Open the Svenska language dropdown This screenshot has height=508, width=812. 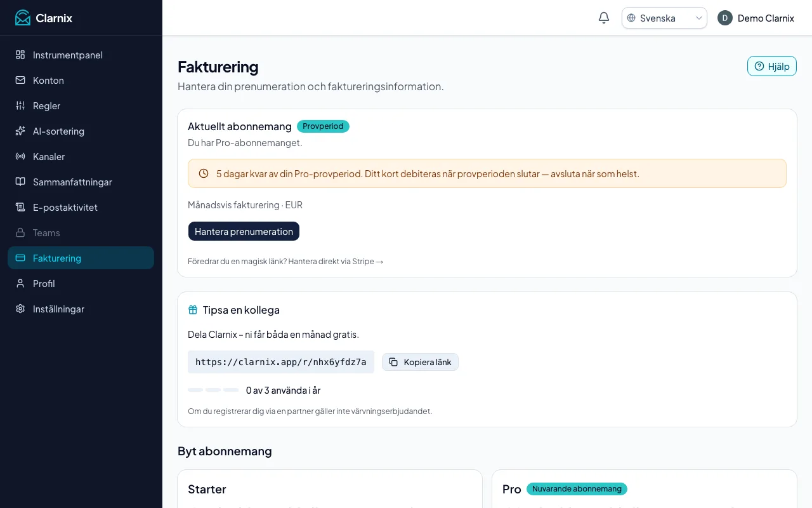[x=664, y=18]
